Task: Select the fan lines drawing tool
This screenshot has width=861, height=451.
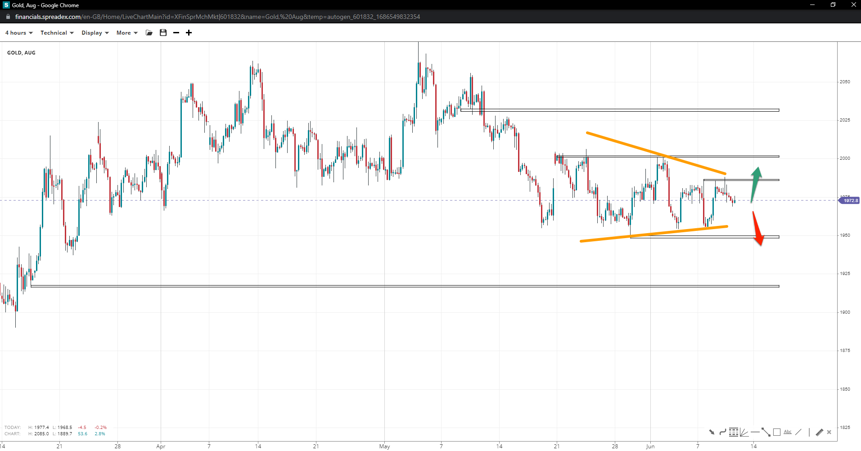Action: [744, 432]
